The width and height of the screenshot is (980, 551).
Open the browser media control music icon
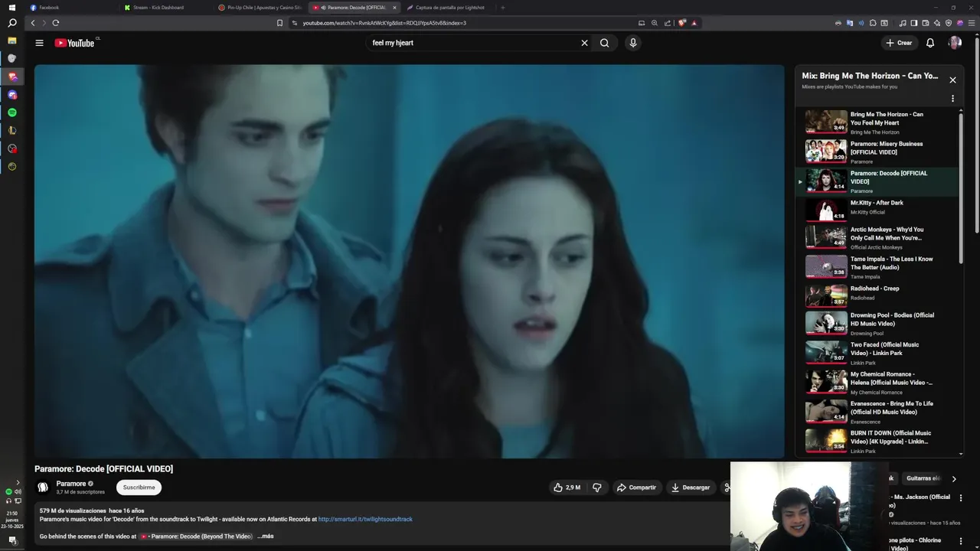[903, 23]
